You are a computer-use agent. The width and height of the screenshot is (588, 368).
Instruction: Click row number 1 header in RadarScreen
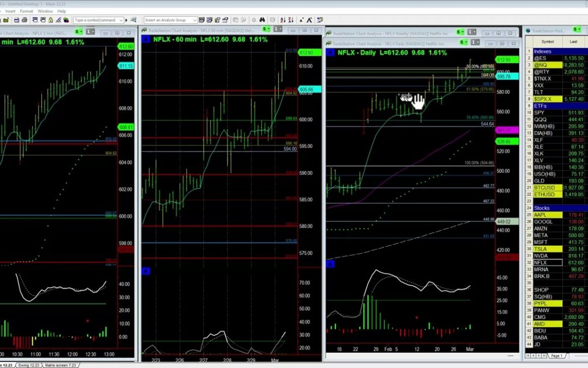pyautogui.click(x=529, y=51)
